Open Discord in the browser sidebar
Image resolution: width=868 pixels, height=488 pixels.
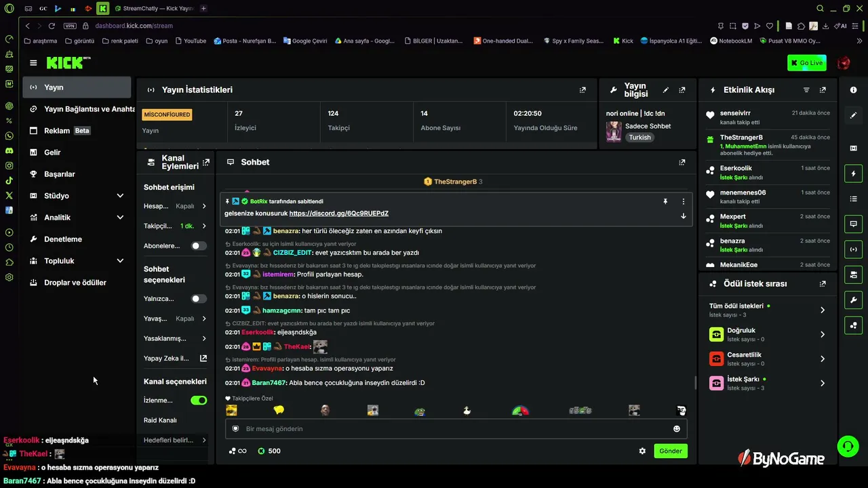(x=9, y=150)
